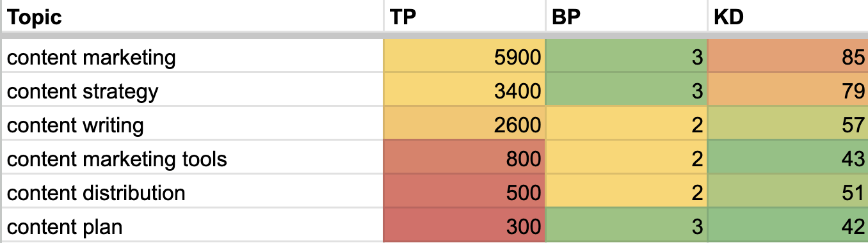Select the KD cell showing 42
868x243 pixels.
(x=788, y=226)
